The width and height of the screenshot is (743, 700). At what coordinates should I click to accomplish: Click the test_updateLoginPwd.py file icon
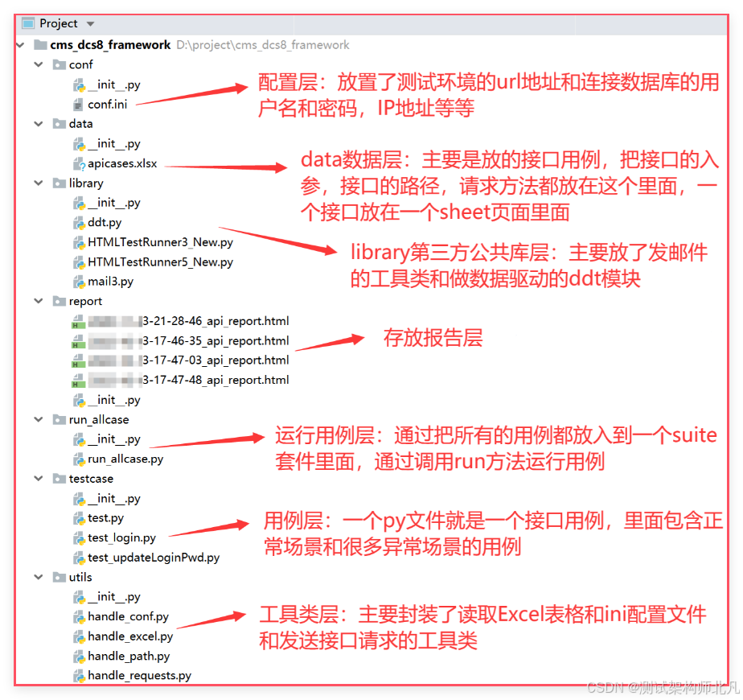pyautogui.click(x=79, y=558)
